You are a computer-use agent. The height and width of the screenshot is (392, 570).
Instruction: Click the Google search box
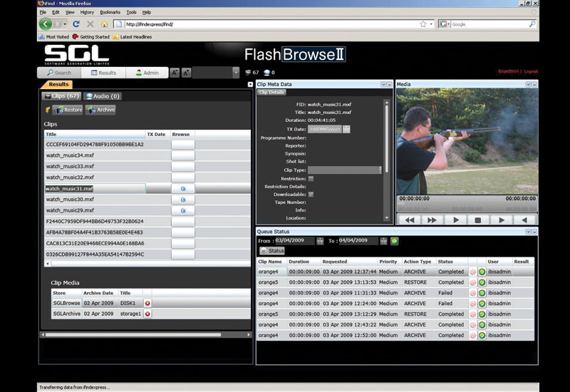pyautogui.click(x=489, y=24)
